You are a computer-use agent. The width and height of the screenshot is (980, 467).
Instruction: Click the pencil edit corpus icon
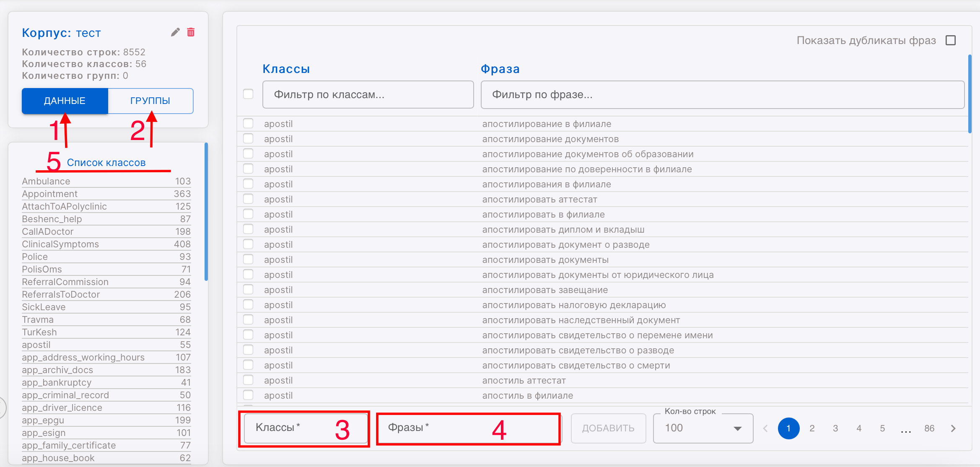175,32
